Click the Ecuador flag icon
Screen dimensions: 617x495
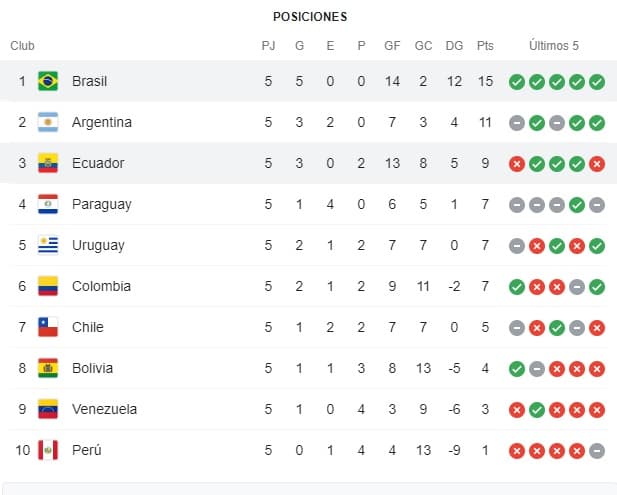[x=48, y=163]
